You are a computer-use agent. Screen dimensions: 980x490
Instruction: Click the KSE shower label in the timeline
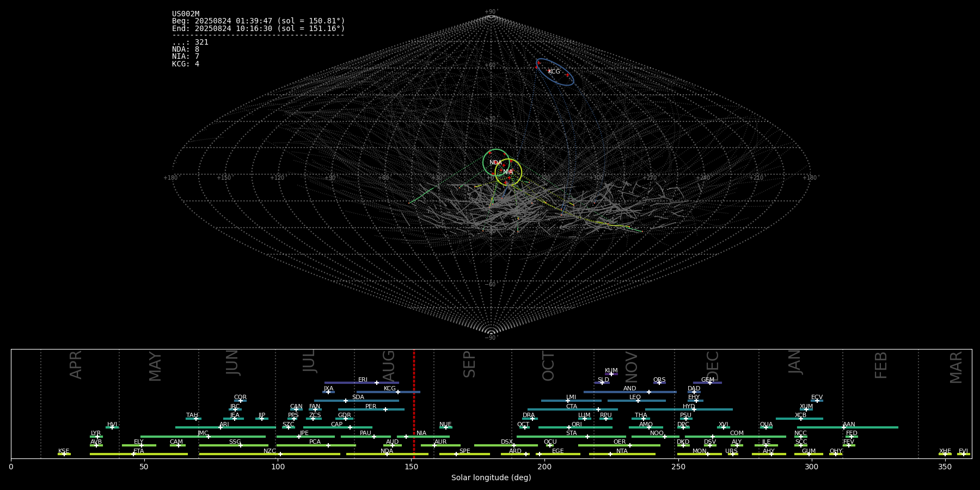point(64,451)
